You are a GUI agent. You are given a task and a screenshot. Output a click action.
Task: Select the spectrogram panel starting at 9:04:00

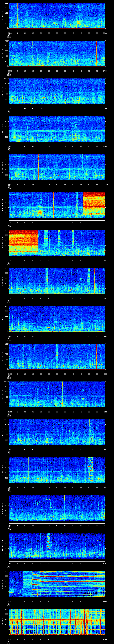(x=57, y=357)
